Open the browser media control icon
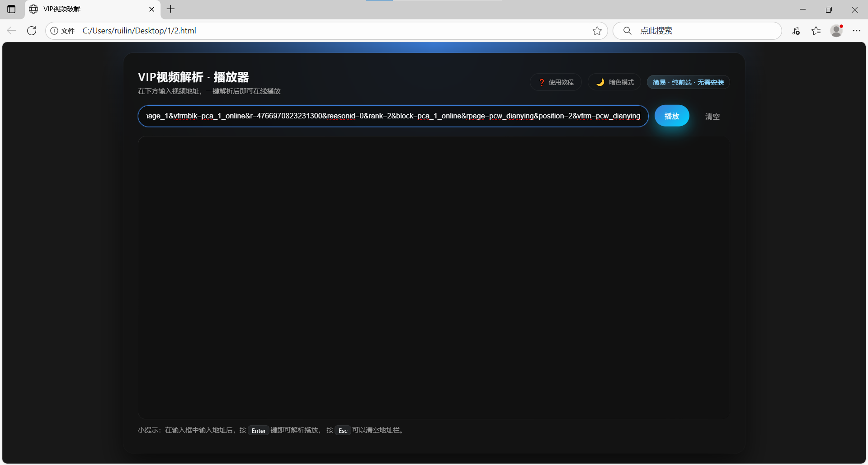Image resolution: width=868 pixels, height=465 pixels. 797,31
